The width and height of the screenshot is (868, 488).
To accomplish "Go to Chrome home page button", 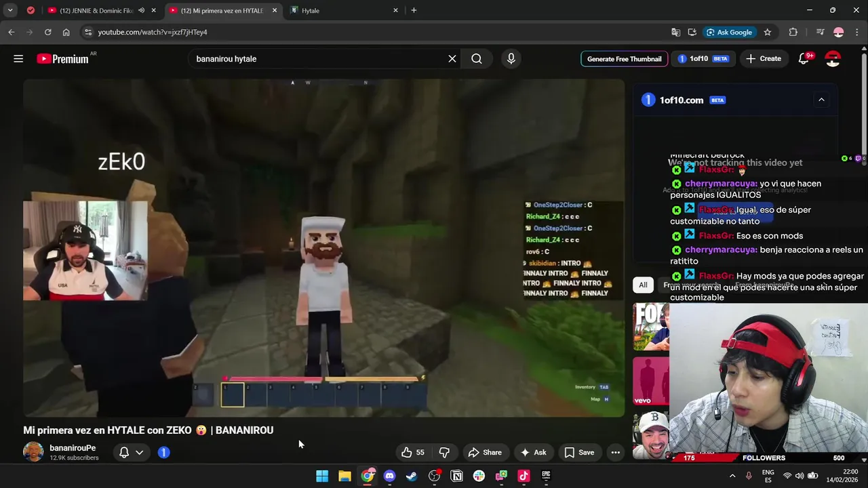I will point(66,32).
